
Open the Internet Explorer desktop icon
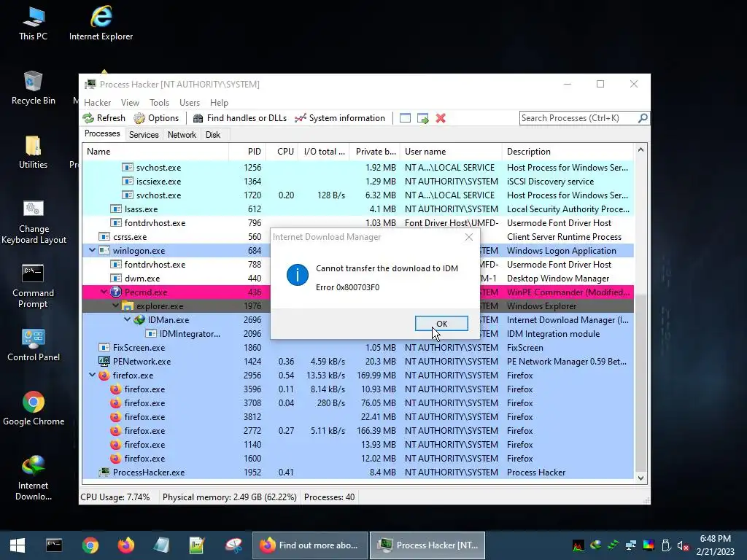click(x=101, y=23)
